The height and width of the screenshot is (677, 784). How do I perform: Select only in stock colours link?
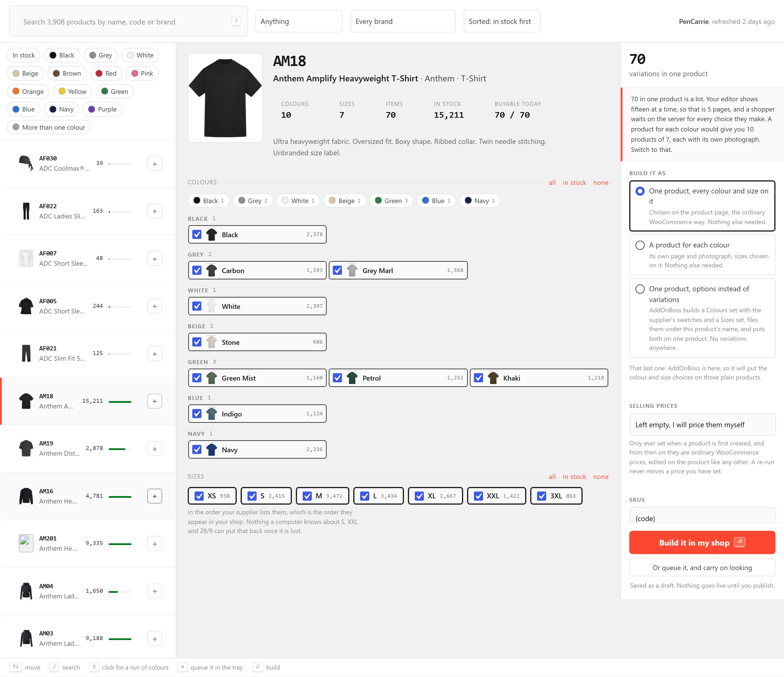click(x=574, y=182)
